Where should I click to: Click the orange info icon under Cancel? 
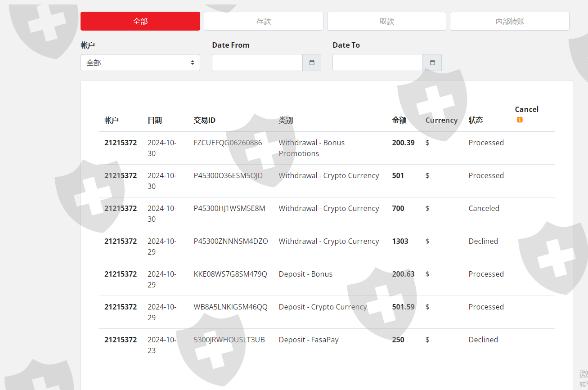pyautogui.click(x=520, y=120)
